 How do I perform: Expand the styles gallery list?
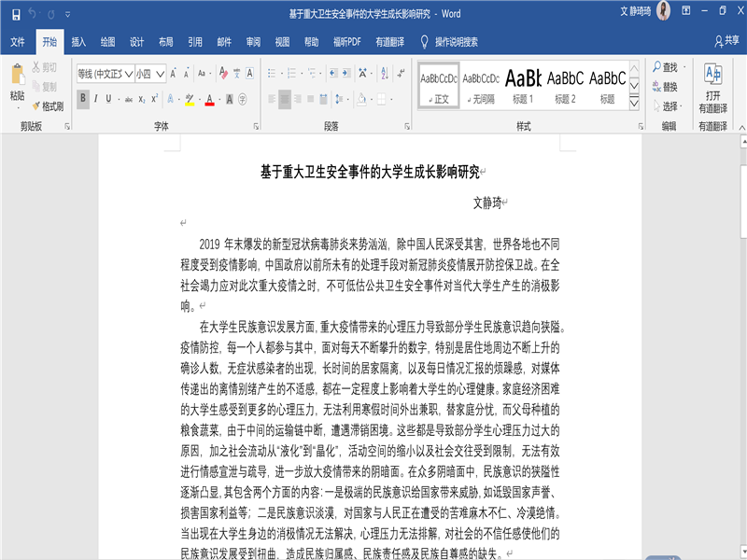(x=637, y=99)
